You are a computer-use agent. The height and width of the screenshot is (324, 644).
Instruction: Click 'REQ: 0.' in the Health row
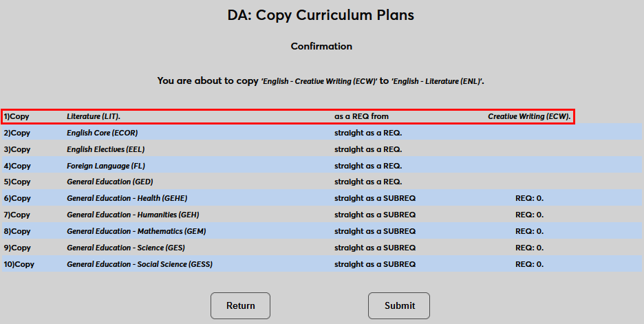[529, 198]
